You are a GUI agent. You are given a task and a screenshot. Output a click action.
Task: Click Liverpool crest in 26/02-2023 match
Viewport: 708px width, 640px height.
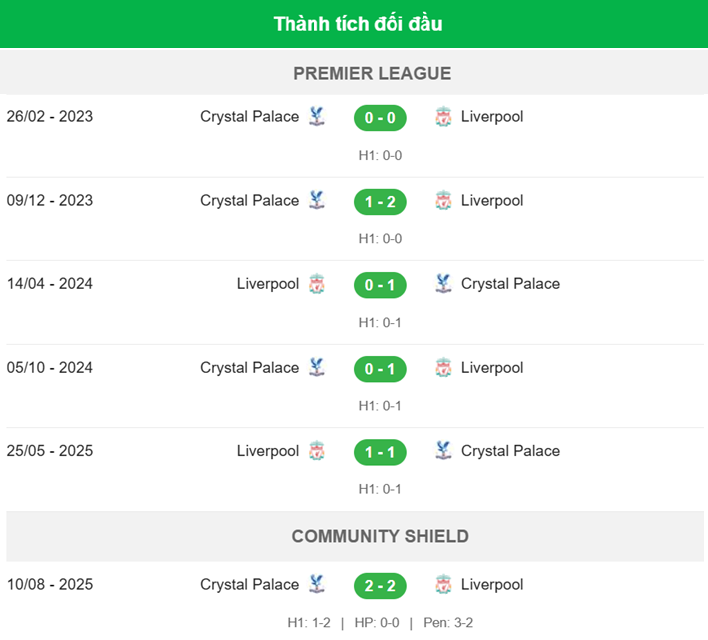click(x=443, y=117)
